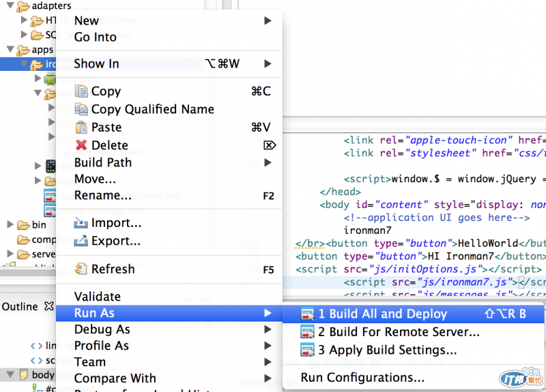546x392 pixels.
Task: Click the closing head tag in editor
Action: (340, 192)
